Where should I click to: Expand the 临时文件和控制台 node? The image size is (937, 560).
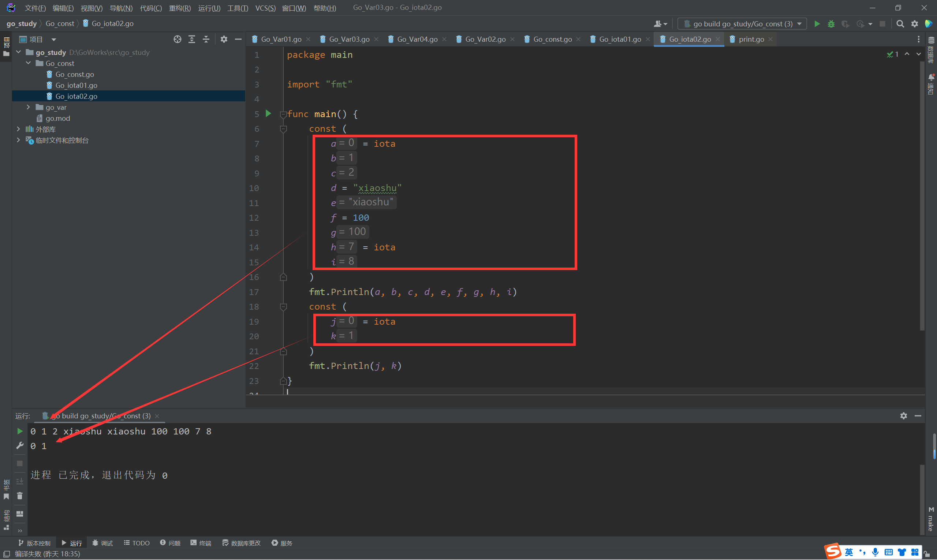click(x=18, y=140)
